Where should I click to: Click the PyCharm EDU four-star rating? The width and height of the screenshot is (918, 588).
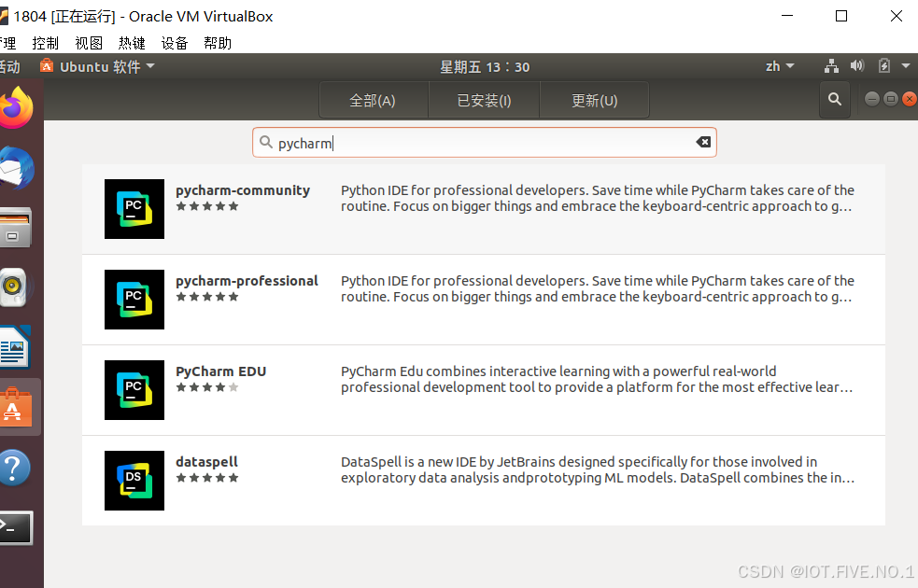tap(207, 387)
